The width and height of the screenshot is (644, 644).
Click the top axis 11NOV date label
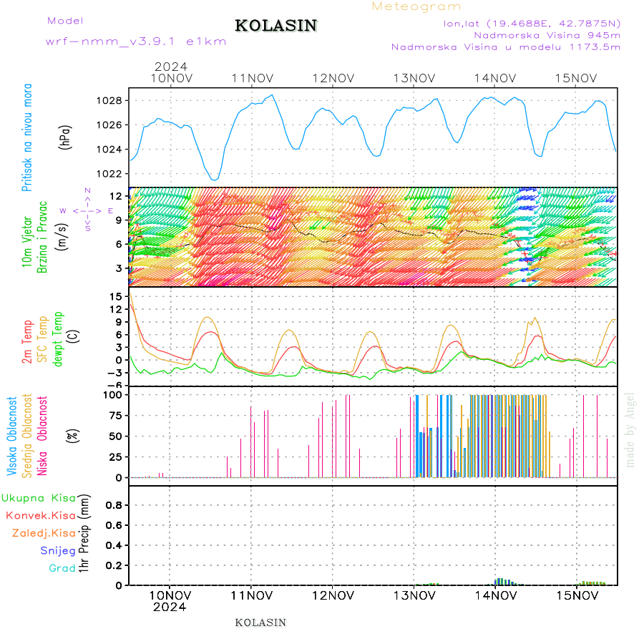(252, 78)
